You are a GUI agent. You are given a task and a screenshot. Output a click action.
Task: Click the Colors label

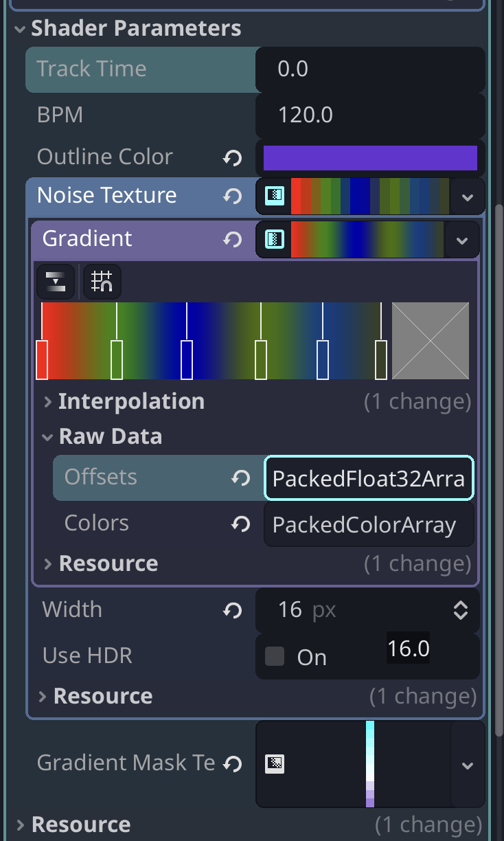(x=97, y=523)
